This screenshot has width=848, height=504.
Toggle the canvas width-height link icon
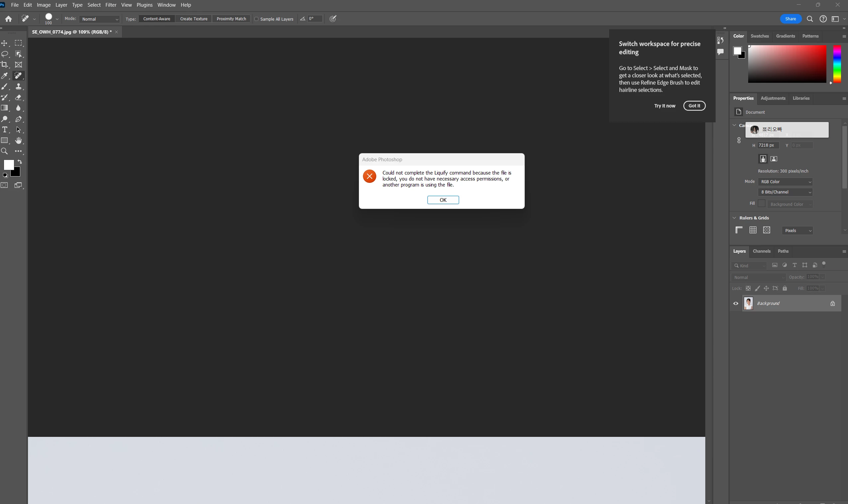pyautogui.click(x=739, y=140)
